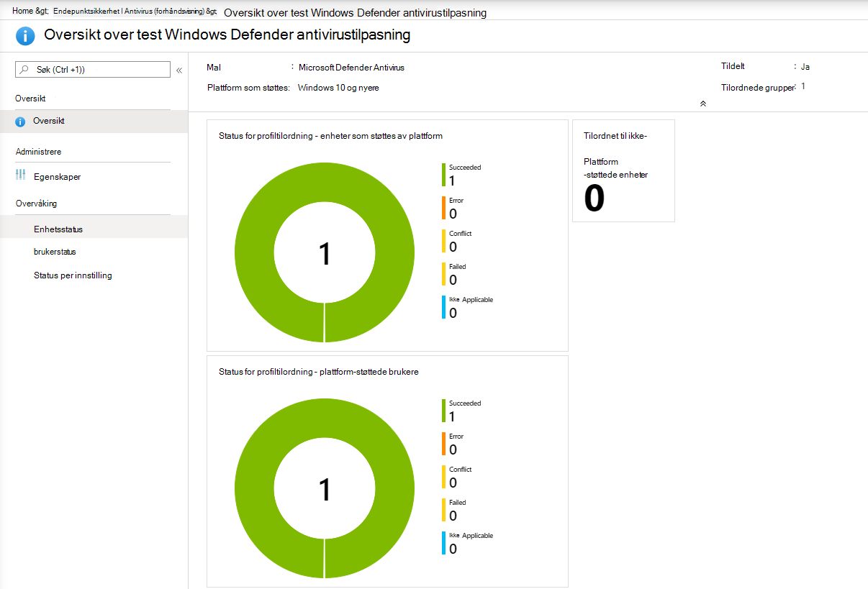This screenshot has height=589, width=868.
Task: Click green Succeeded swatch in user chart legend
Action: pyautogui.click(x=444, y=411)
